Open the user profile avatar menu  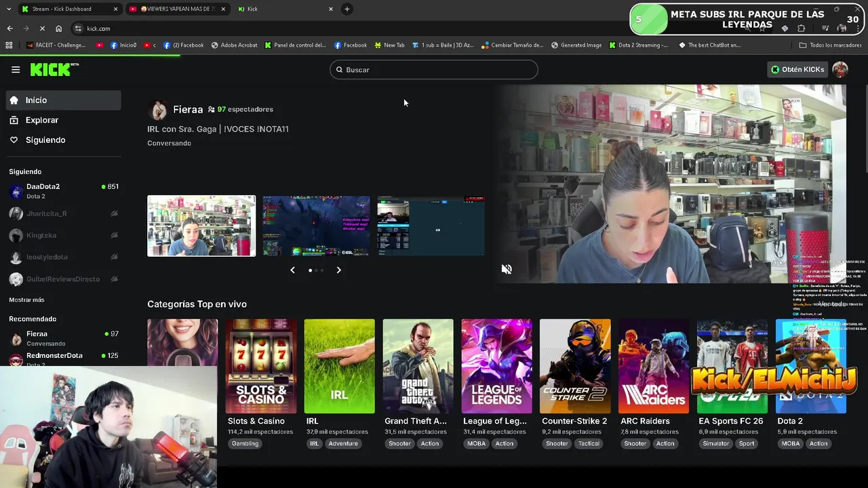point(840,69)
